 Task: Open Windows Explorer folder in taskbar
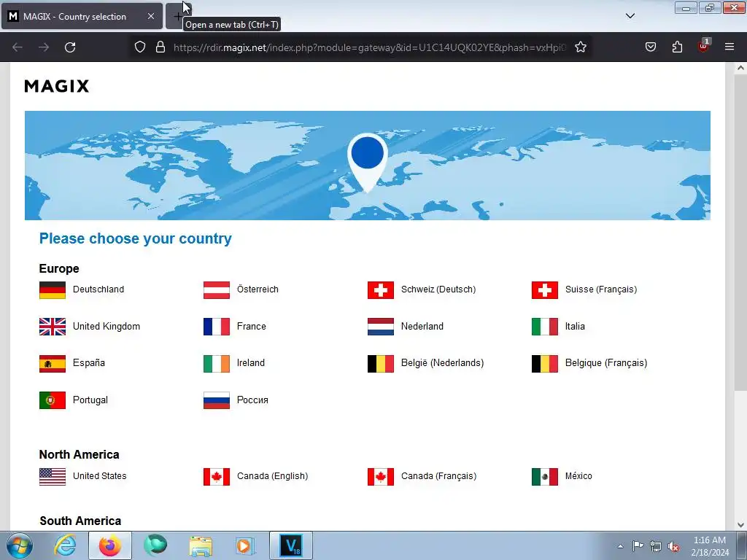point(201,545)
